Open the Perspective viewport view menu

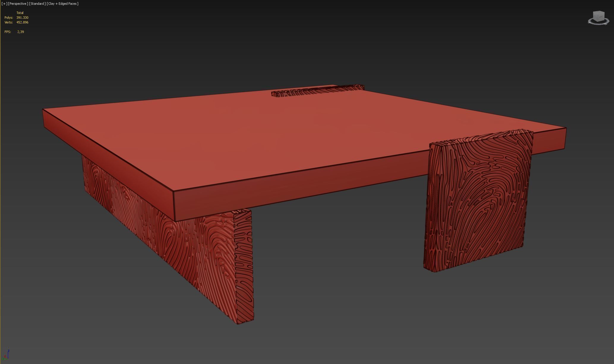pyautogui.click(x=18, y=4)
